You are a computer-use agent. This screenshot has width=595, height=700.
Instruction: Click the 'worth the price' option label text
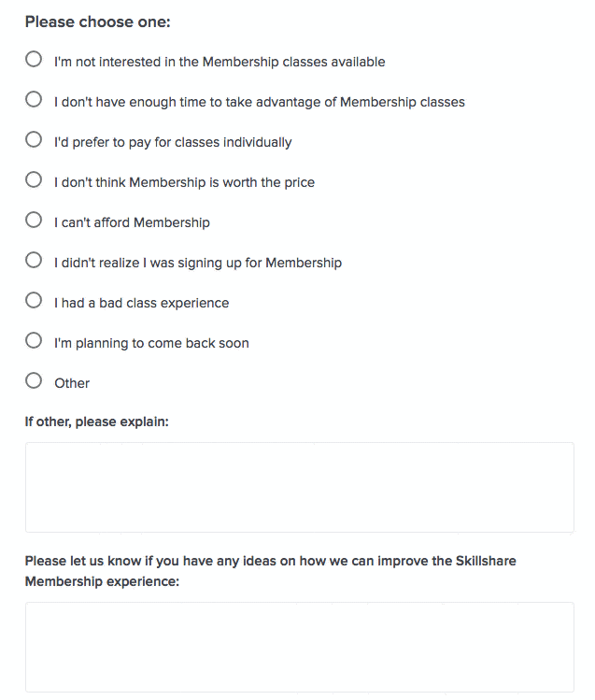click(x=184, y=182)
